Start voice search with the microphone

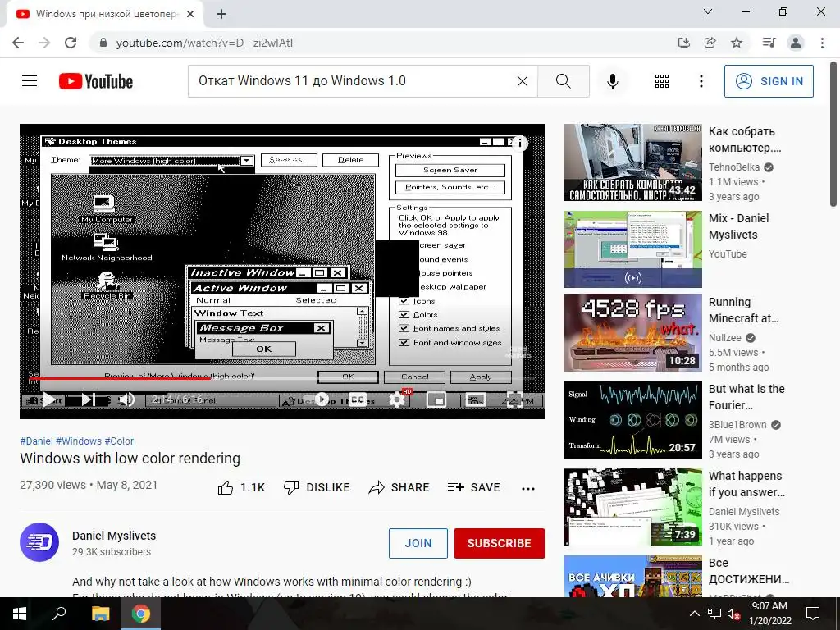pyautogui.click(x=613, y=81)
